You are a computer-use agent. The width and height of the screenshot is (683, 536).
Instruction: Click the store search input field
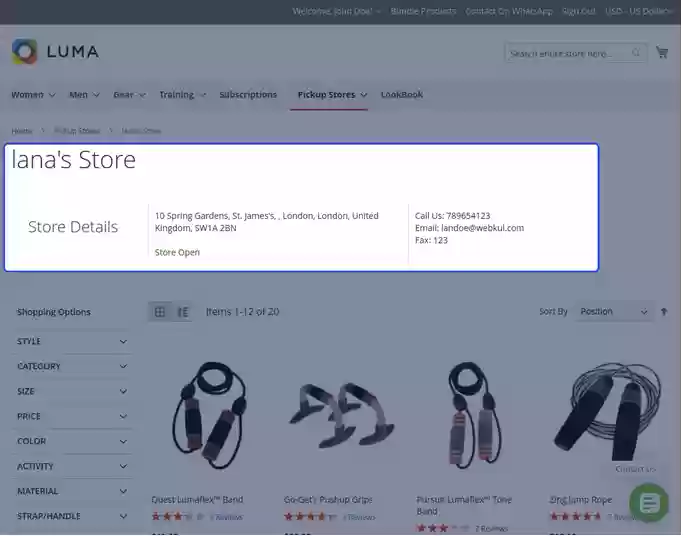coord(566,53)
